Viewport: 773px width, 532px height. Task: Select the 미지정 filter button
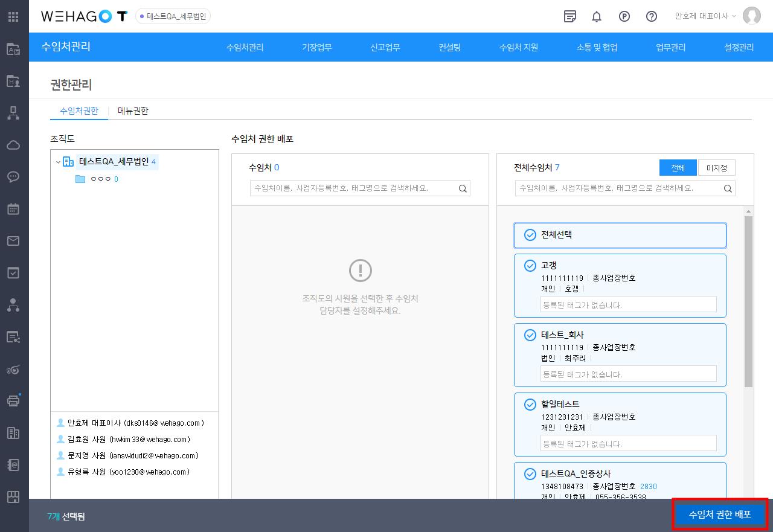point(716,168)
